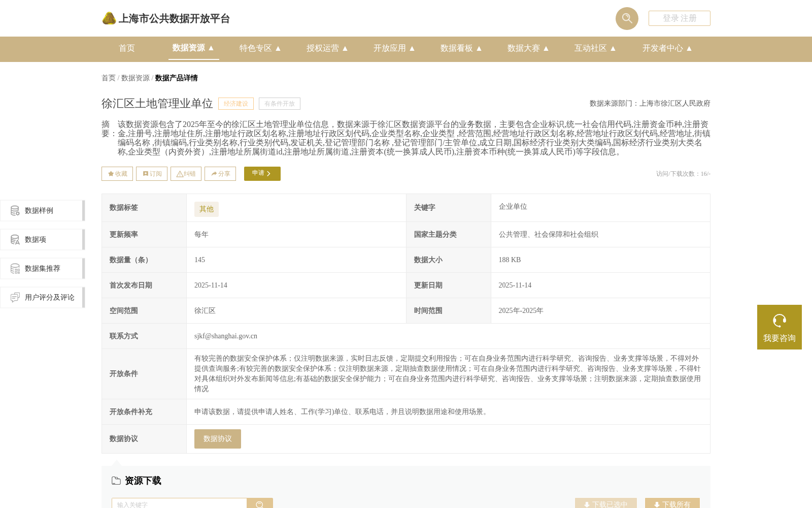The height and width of the screenshot is (508, 812).
Task: Open the 数据协议 button
Action: coord(218,439)
